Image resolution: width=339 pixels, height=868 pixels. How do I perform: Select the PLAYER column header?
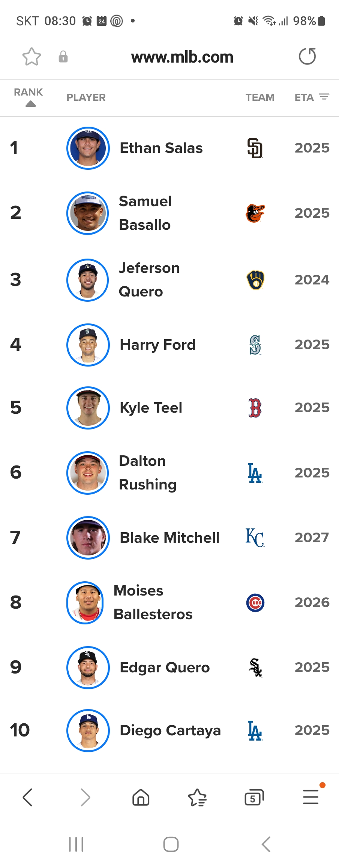click(86, 97)
